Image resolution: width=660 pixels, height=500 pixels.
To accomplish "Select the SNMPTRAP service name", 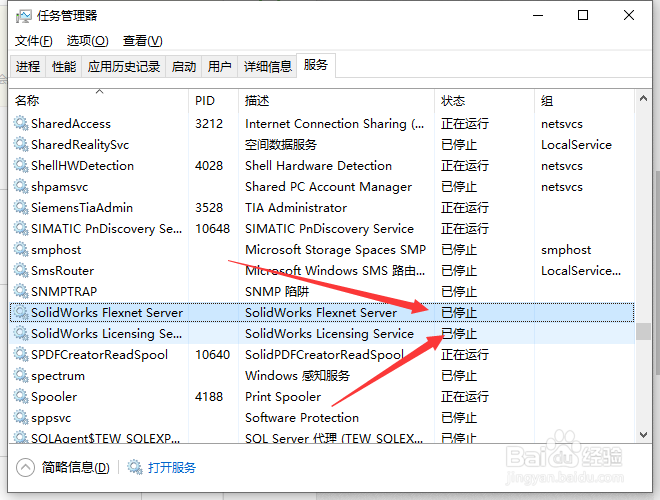I will click(x=64, y=292).
